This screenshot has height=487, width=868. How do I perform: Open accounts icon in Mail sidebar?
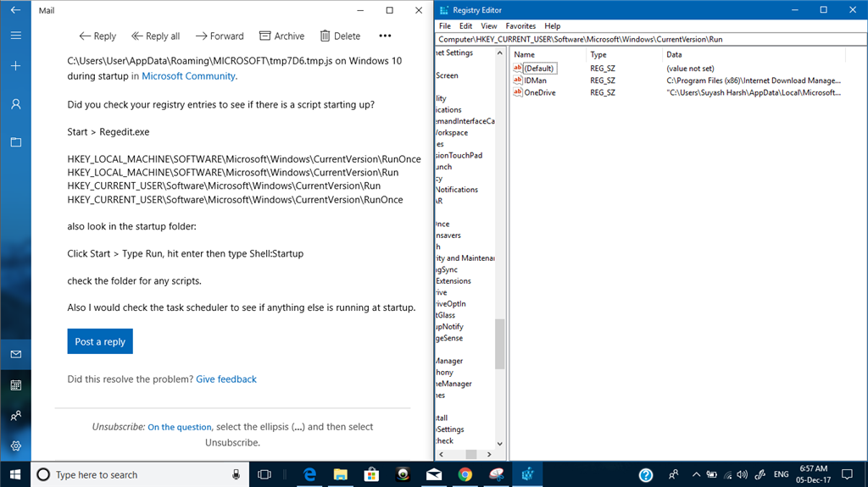(15, 104)
